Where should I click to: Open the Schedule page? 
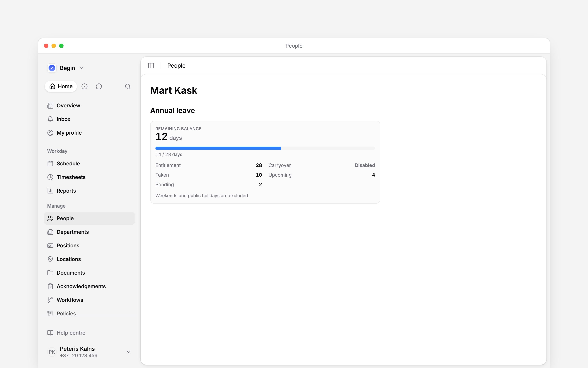click(x=89, y=164)
